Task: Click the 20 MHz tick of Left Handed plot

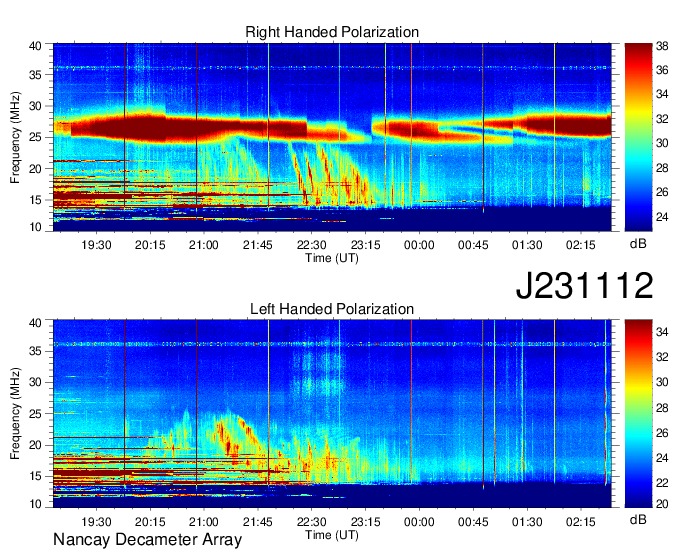Action: 35,445
